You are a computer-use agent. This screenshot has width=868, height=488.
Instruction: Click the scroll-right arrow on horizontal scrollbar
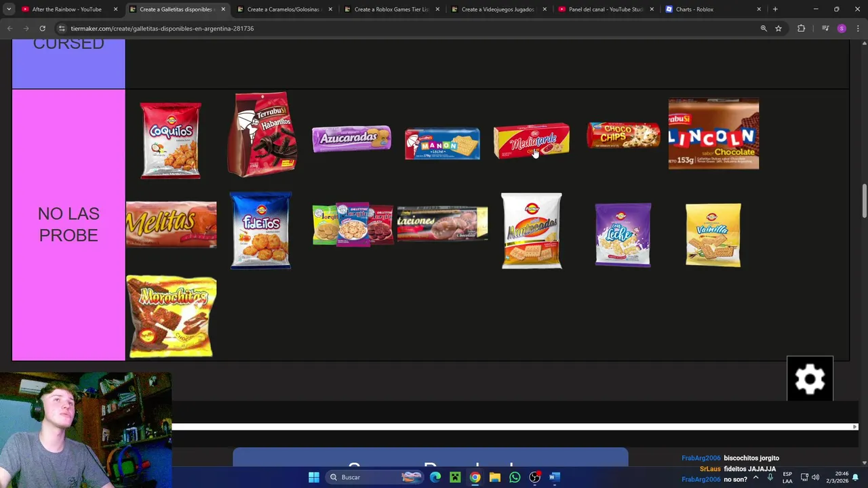pos(855,427)
